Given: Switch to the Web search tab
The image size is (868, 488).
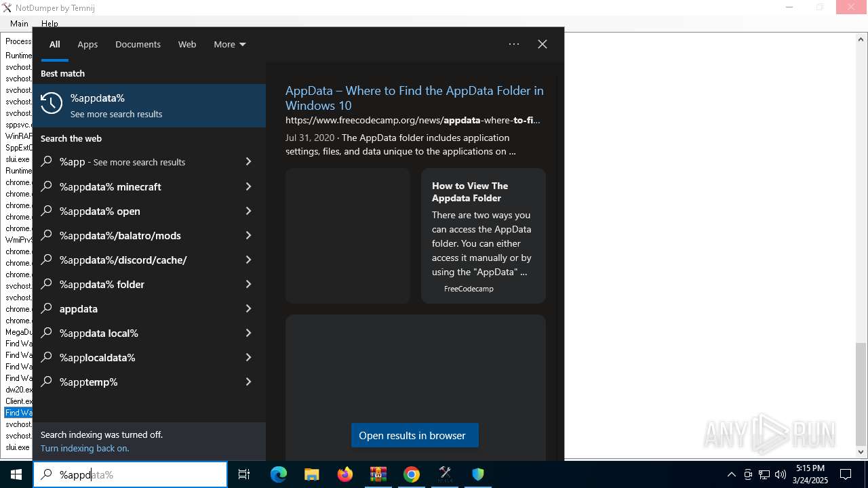Looking at the screenshot, I should click(187, 44).
